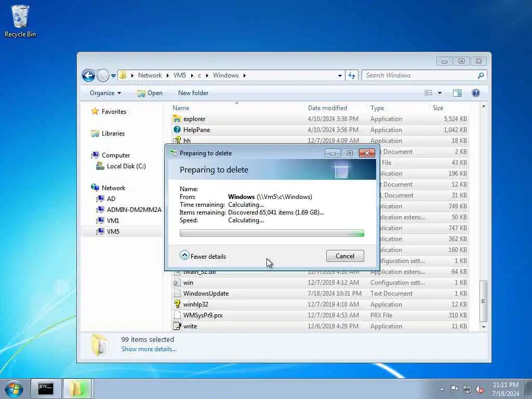This screenshot has width=532, height=399.
Task: Click Open in the toolbar
Action: coord(150,93)
